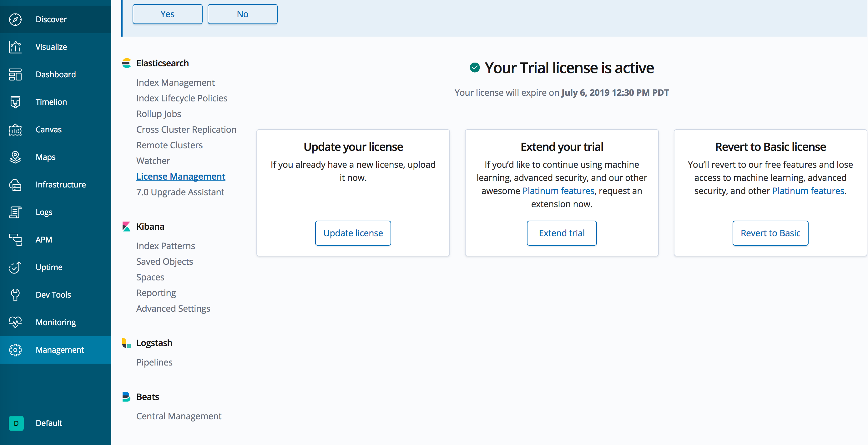The height and width of the screenshot is (445, 868).
Task: Select the Maps pin icon
Action: tap(15, 157)
